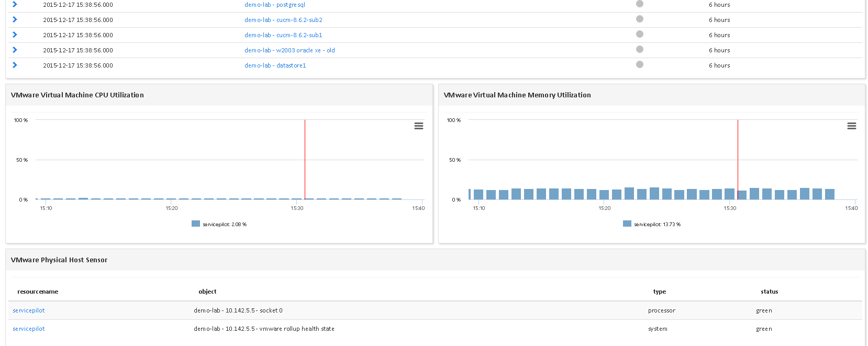Click the gray status dot for cucm-8.6.2-sub2
The width and height of the screenshot is (868, 346).
[640, 19]
